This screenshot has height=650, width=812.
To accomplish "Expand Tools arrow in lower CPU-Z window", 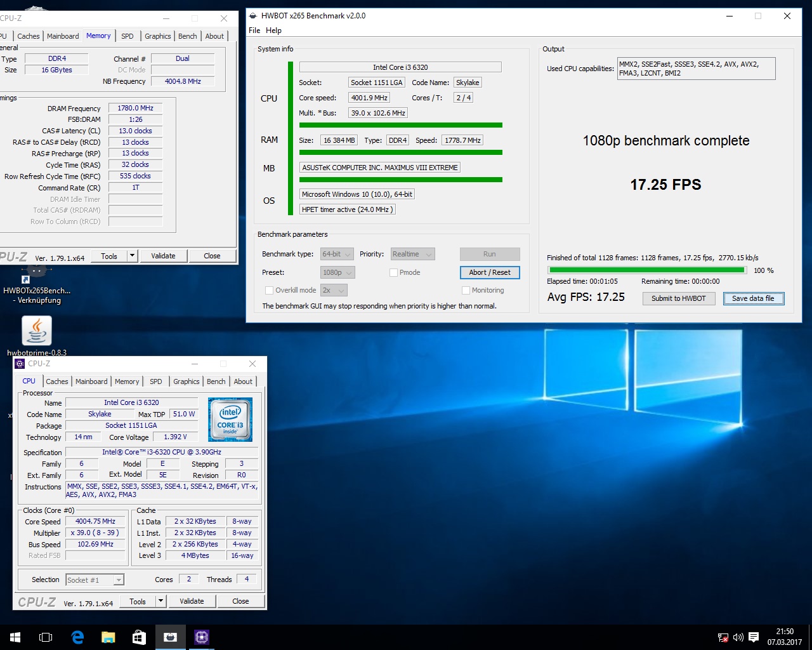I will coord(161,601).
